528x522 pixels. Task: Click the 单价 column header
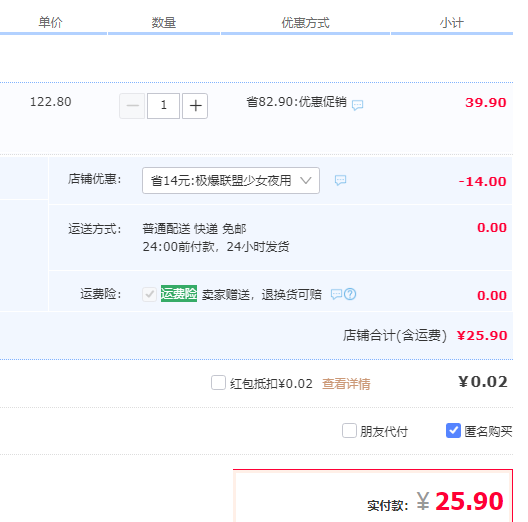pos(51,23)
